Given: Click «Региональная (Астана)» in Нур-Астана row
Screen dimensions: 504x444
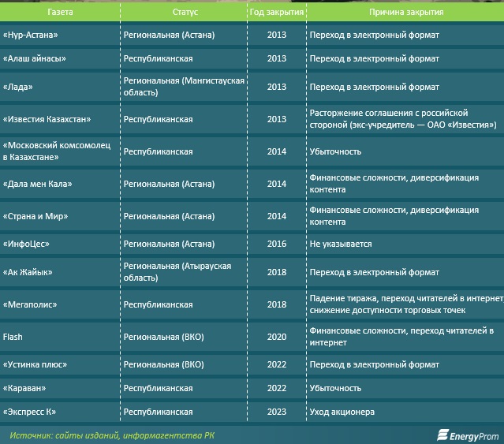Looking at the screenshot, I should [169, 35].
